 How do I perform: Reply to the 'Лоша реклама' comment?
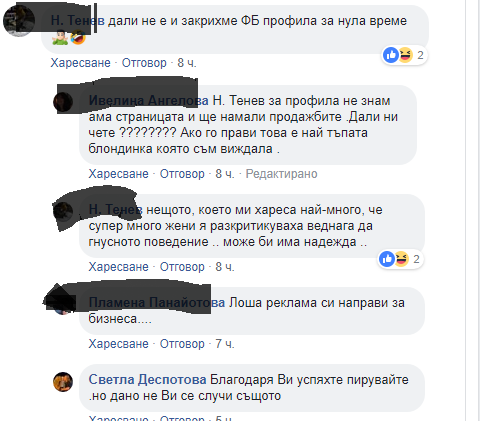[182, 344]
